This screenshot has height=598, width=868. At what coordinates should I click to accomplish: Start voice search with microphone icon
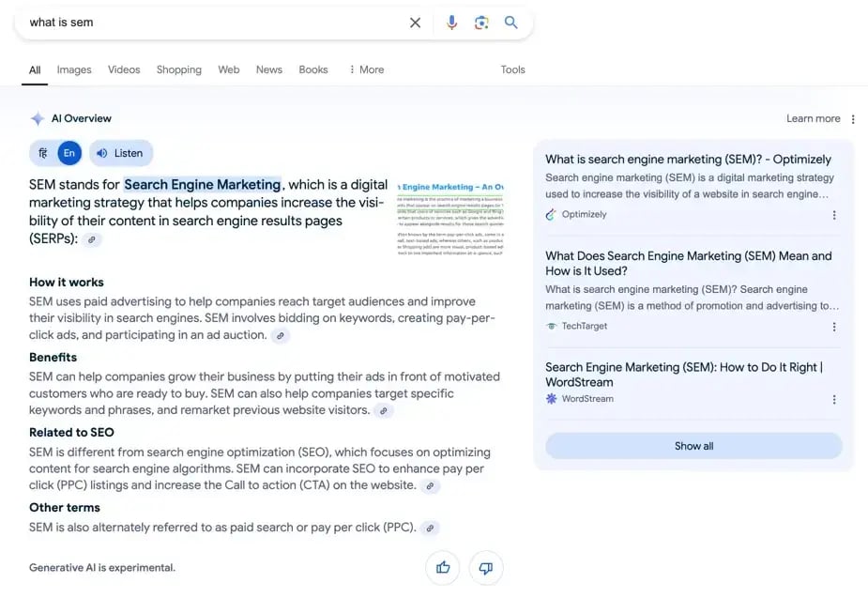pyautogui.click(x=451, y=23)
